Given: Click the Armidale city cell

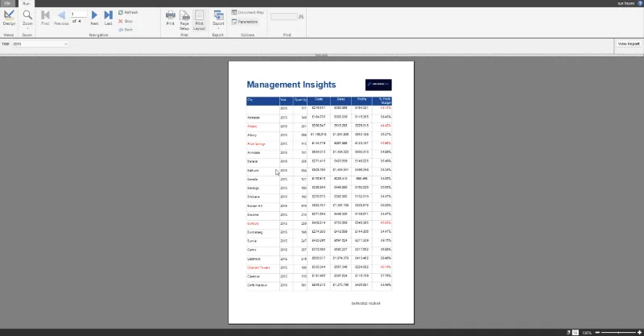Looking at the screenshot, I should [263, 152].
